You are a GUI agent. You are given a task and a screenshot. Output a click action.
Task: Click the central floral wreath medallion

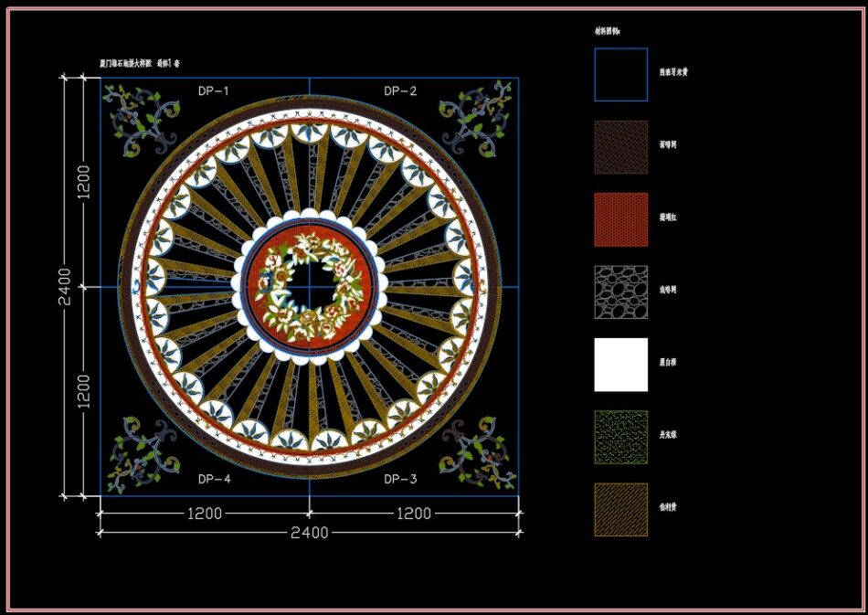[x=311, y=285]
